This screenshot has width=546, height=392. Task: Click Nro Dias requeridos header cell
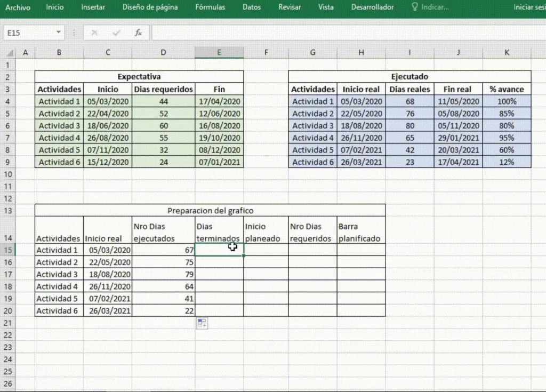click(x=312, y=230)
